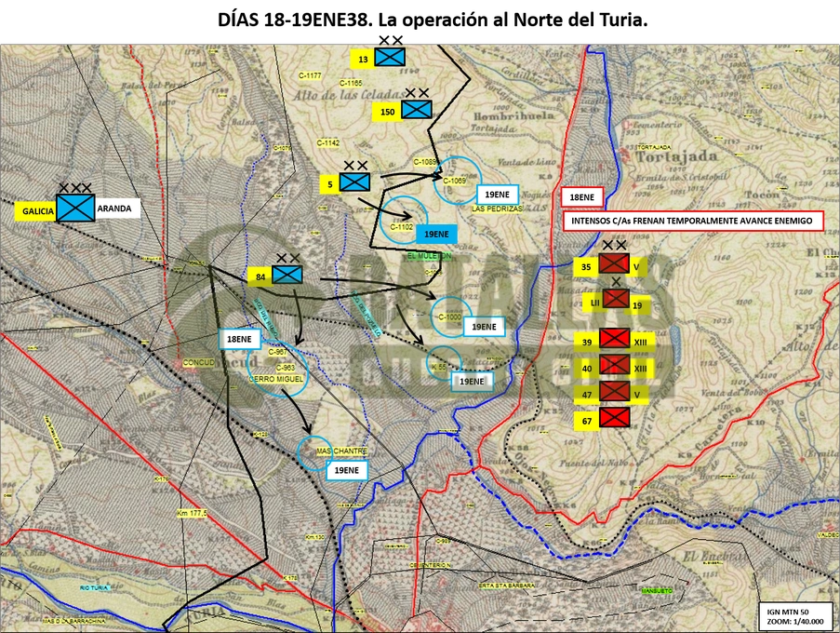Click the C-1069 hill label
This screenshot has width=840, height=633.
coord(454,181)
